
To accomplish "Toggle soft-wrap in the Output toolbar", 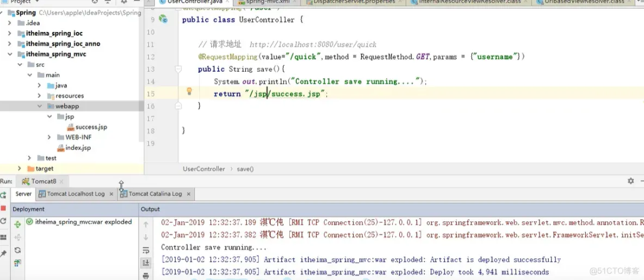I will [146, 250].
